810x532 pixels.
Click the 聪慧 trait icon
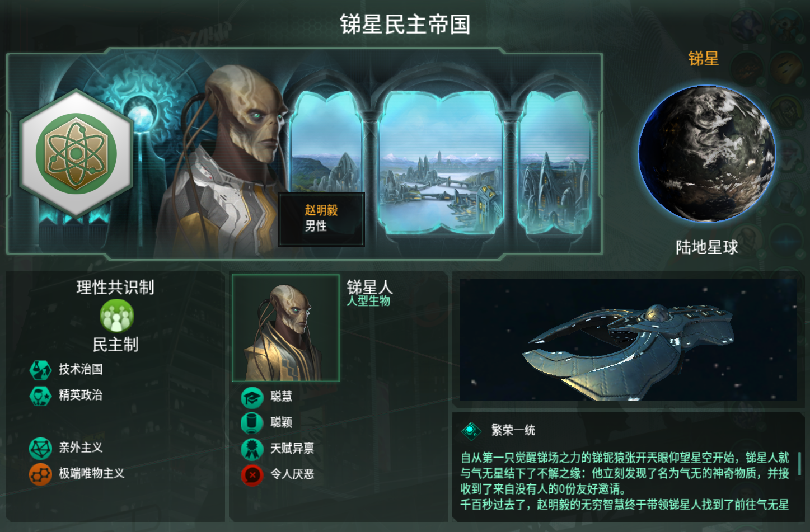[252, 397]
